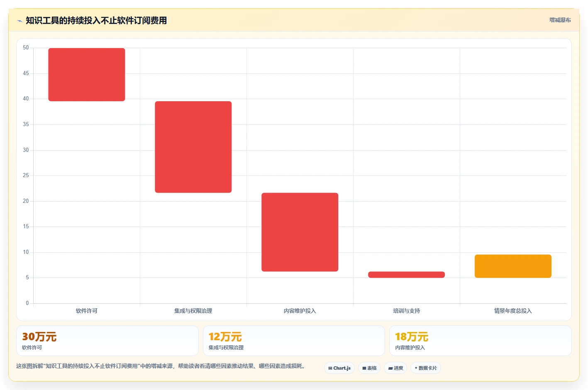This screenshot has height=390, width=588.
Task: Select the 表格 tag chip
Action: click(369, 368)
